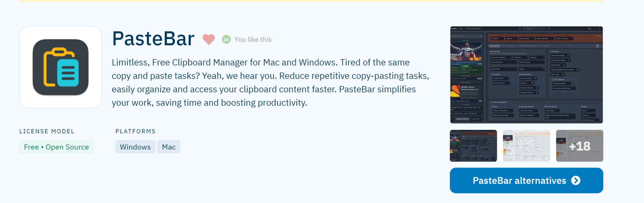This screenshot has height=203, width=644.
Task: Select the Free • Open Source license tag
Action: (x=56, y=147)
